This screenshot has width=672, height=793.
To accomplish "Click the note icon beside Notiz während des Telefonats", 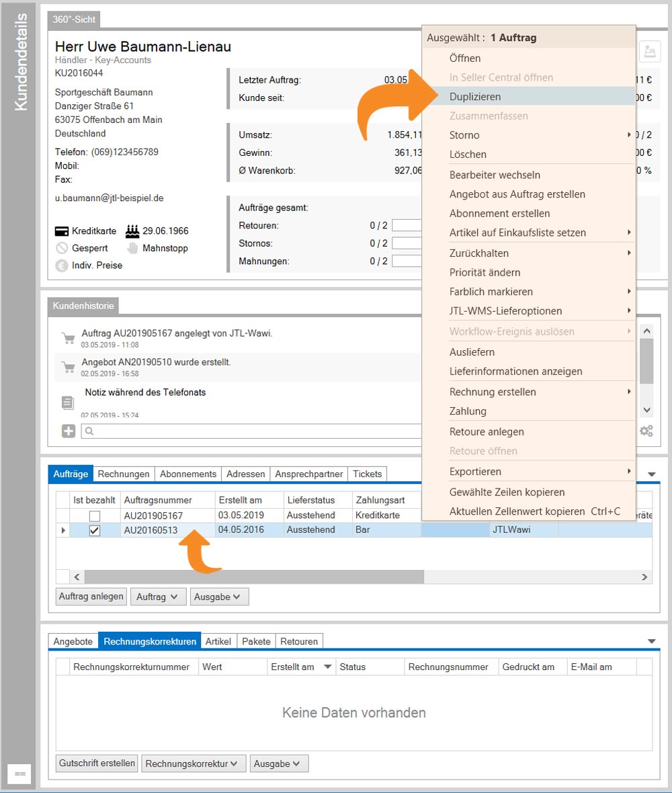I will [68, 403].
